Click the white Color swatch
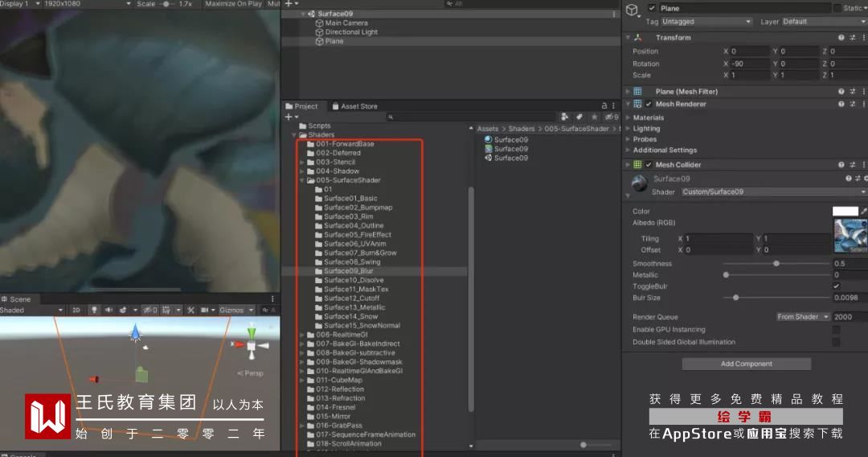This screenshot has height=457, width=868. pyautogui.click(x=845, y=211)
